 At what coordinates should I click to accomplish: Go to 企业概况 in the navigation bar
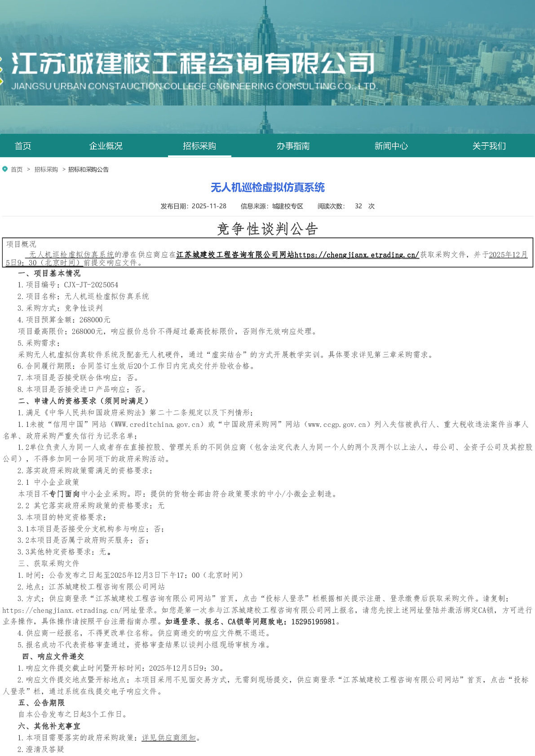(x=106, y=146)
